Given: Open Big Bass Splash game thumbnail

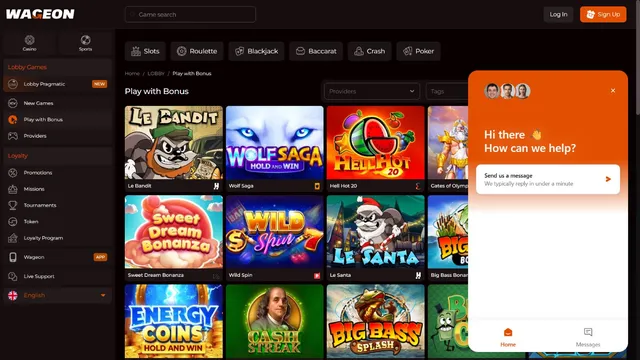Looking at the screenshot, I should tap(376, 321).
